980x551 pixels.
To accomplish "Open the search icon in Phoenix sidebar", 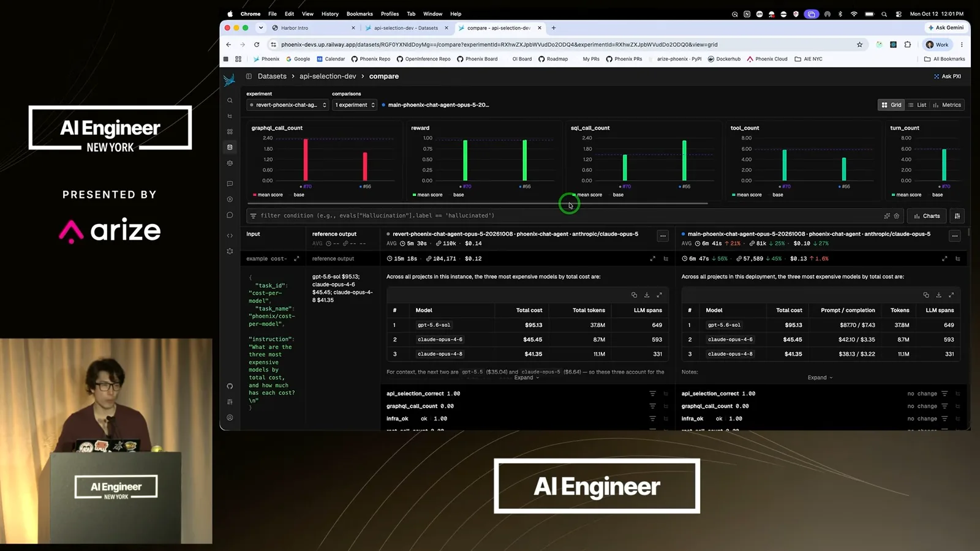I will click(x=230, y=100).
